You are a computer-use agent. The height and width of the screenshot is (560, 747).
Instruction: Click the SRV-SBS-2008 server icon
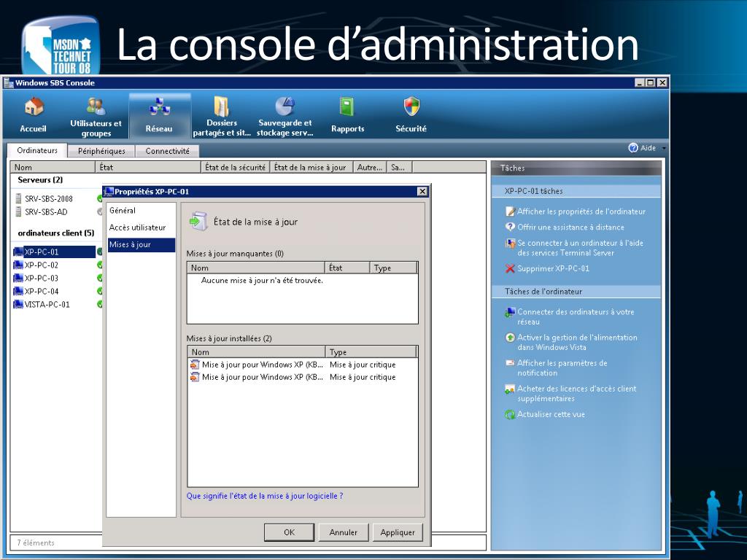coord(18,198)
